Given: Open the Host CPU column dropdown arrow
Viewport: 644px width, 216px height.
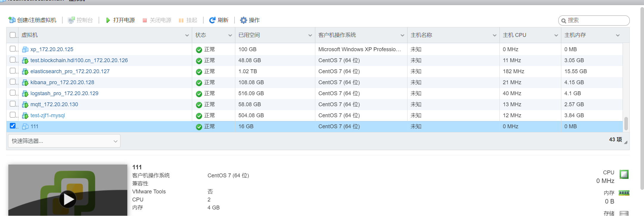Looking at the screenshot, I should (x=556, y=35).
